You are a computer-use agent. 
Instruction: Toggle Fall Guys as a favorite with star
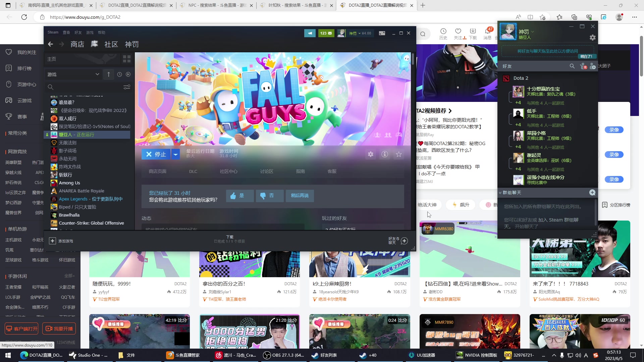pos(399,154)
